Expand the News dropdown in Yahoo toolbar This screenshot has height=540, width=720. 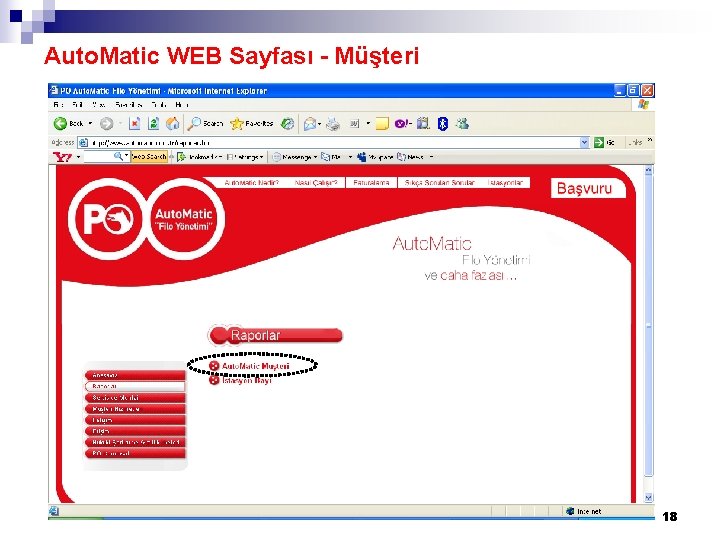point(431,157)
